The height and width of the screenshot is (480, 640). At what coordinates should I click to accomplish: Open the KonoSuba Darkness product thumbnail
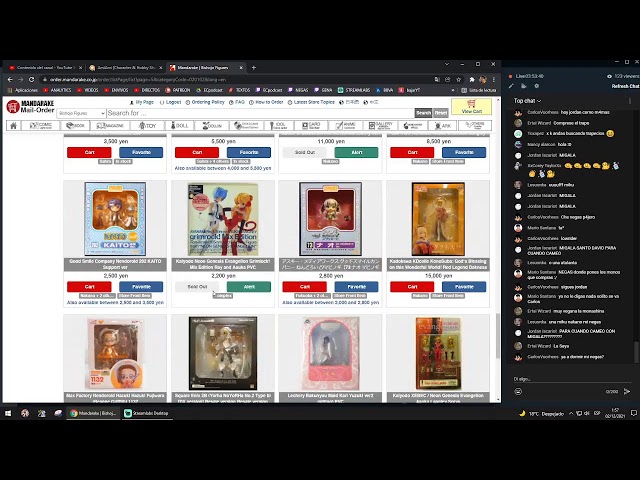tap(438, 219)
